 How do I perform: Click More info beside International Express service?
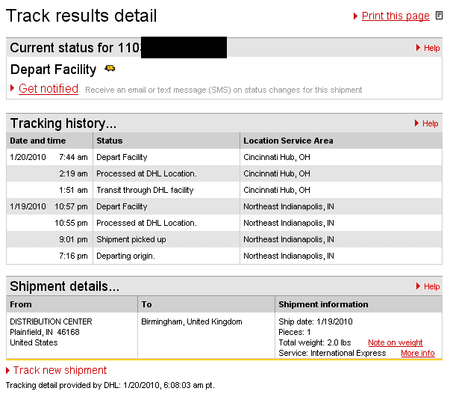[x=418, y=353]
